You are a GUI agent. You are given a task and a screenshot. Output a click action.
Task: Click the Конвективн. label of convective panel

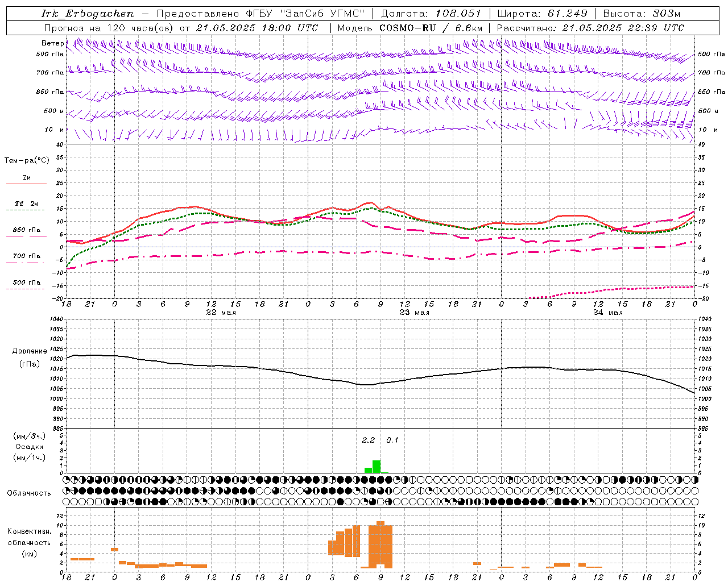point(29,531)
